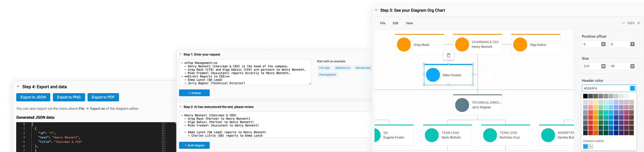Zoom out with the minus icon
Screen dimensions: 644x152
(623, 23)
